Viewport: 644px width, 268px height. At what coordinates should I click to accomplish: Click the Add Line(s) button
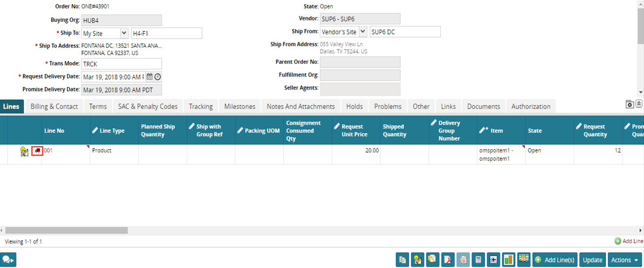(x=555, y=260)
